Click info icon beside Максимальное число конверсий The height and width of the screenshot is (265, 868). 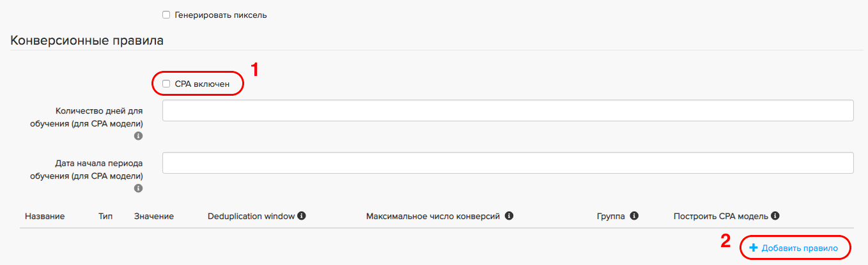(509, 216)
